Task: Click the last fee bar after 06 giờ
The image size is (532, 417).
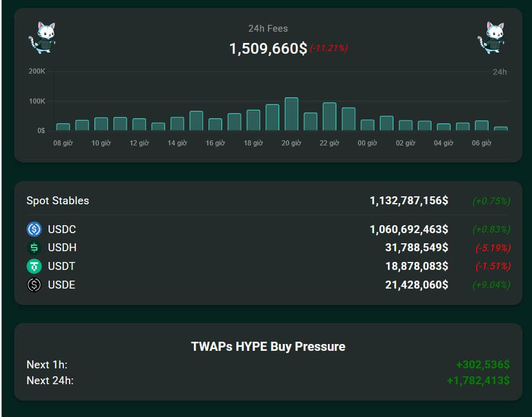Action: tap(500, 128)
